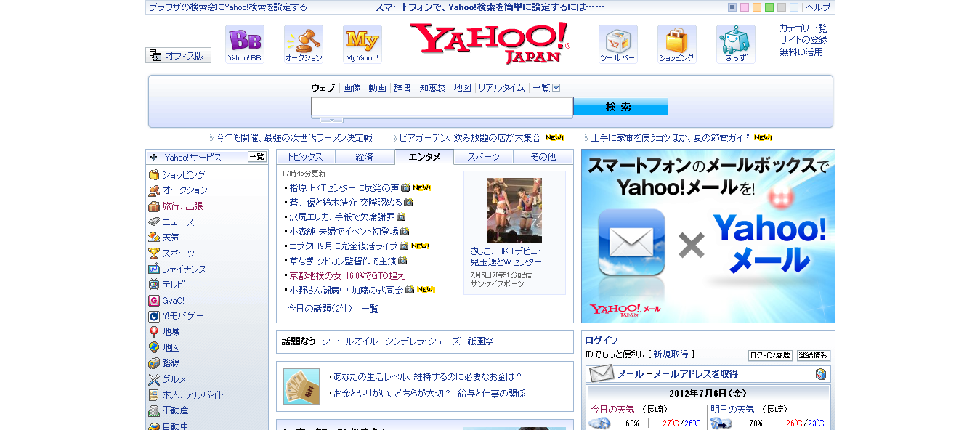The image size is (980, 430).
Task: Click the sidebar News (ニュース) icon
Action: click(x=154, y=222)
